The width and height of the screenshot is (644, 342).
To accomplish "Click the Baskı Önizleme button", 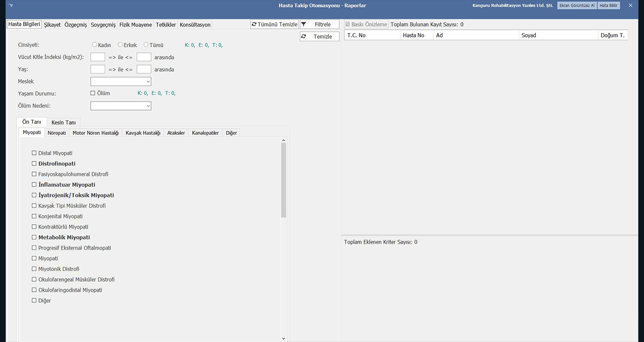I will (366, 24).
